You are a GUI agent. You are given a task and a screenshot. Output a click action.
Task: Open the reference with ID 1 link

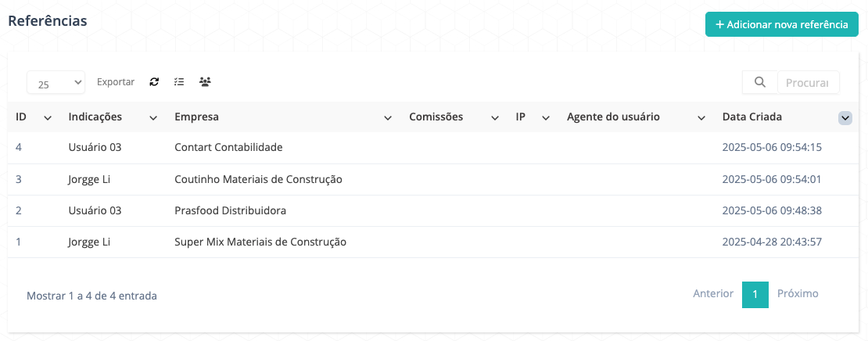click(18, 242)
